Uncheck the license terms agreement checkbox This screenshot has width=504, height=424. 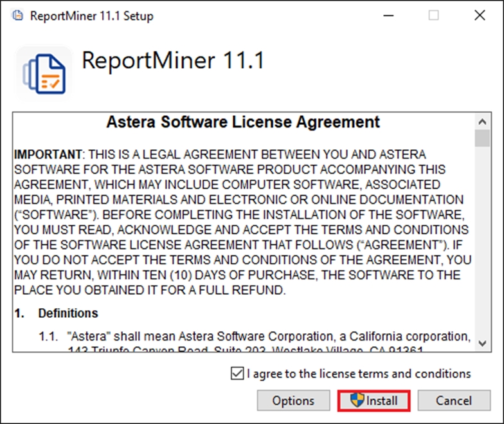(x=237, y=373)
